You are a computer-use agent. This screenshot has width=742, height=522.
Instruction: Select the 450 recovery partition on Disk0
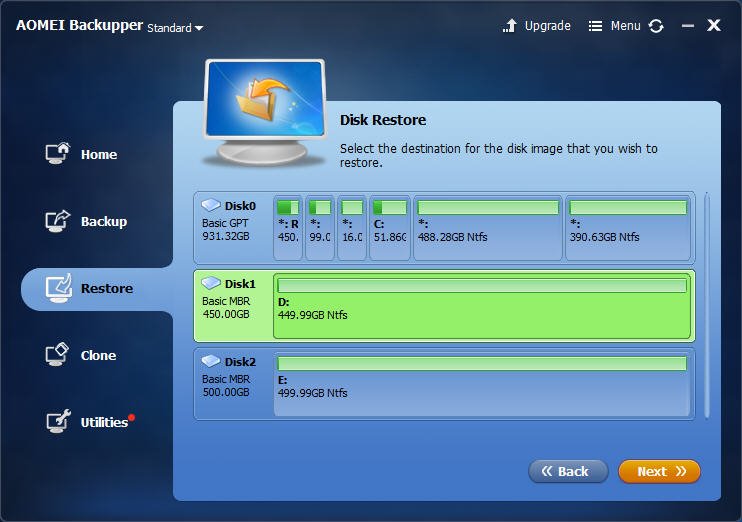point(288,228)
